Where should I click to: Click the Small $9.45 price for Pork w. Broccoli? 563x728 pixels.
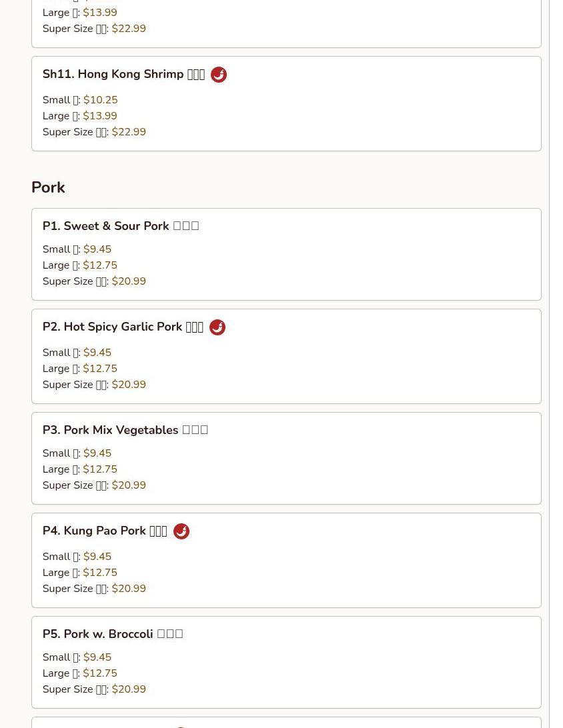(97, 657)
